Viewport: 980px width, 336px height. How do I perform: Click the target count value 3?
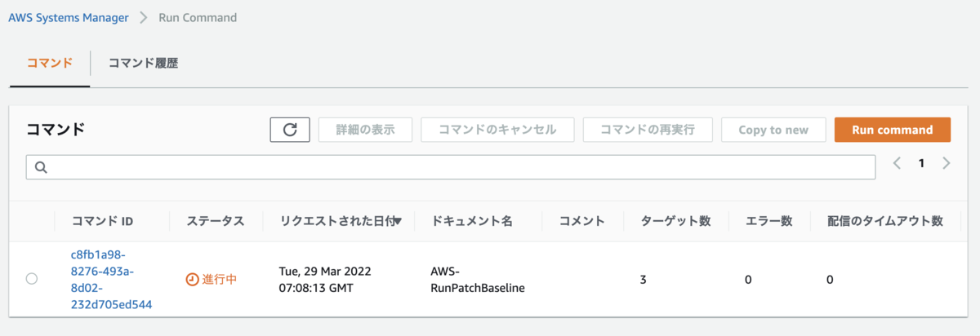644,280
